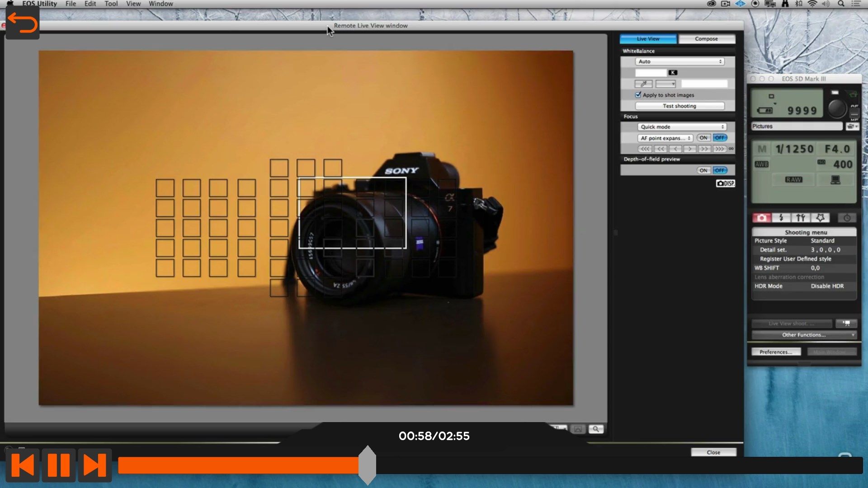Select WB SHIFT row
Image resolution: width=868 pixels, height=488 pixels.
point(804,268)
